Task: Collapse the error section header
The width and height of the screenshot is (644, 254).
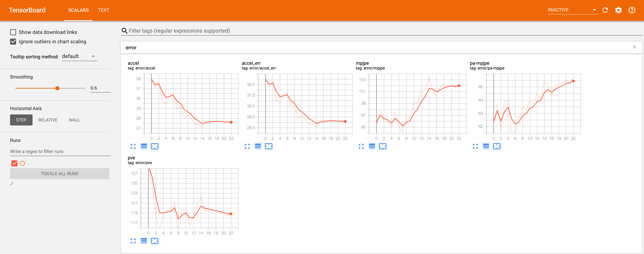Action: pos(131,47)
